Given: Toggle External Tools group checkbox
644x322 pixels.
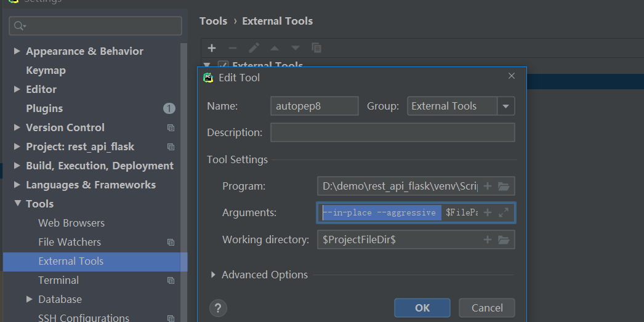Looking at the screenshot, I should pyautogui.click(x=223, y=65).
